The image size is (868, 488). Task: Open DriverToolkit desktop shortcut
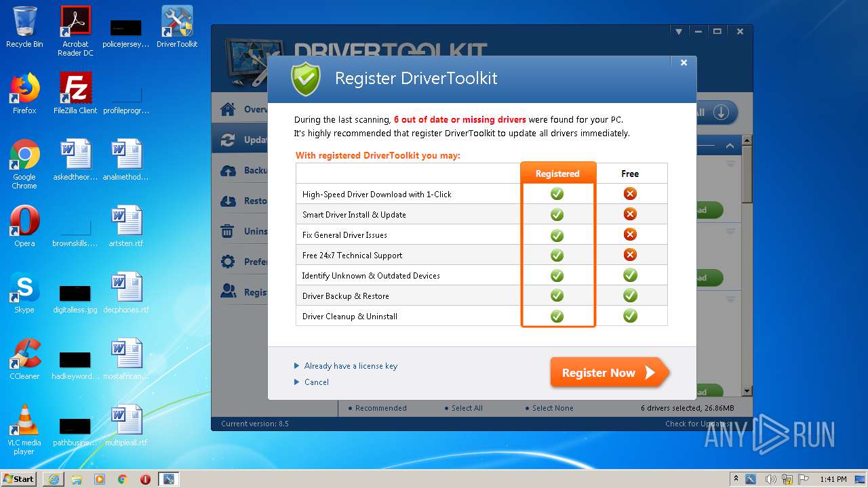(x=177, y=27)
